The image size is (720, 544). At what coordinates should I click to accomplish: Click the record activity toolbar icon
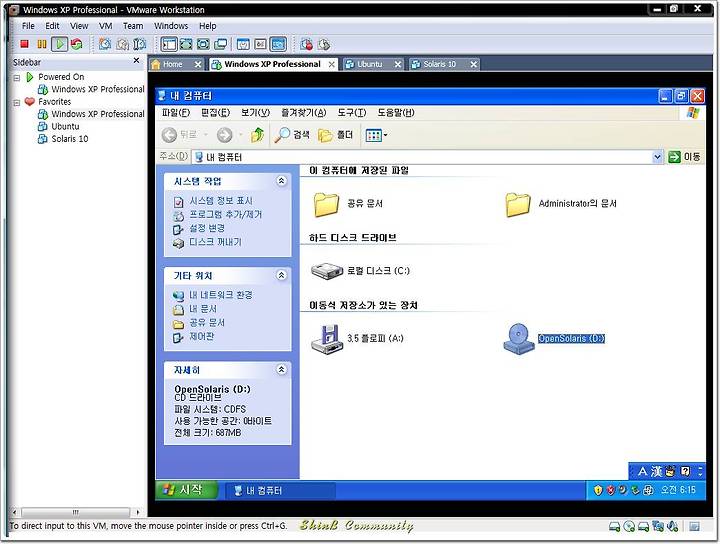(x=306, y=44)
